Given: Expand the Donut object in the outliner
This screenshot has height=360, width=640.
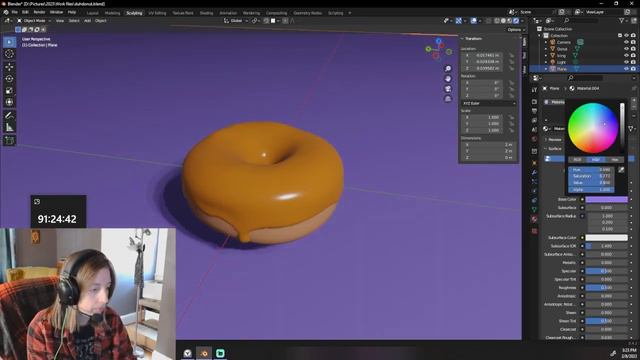Looking at the screenshot, I should pyautogui.click(x=546, y=49).
